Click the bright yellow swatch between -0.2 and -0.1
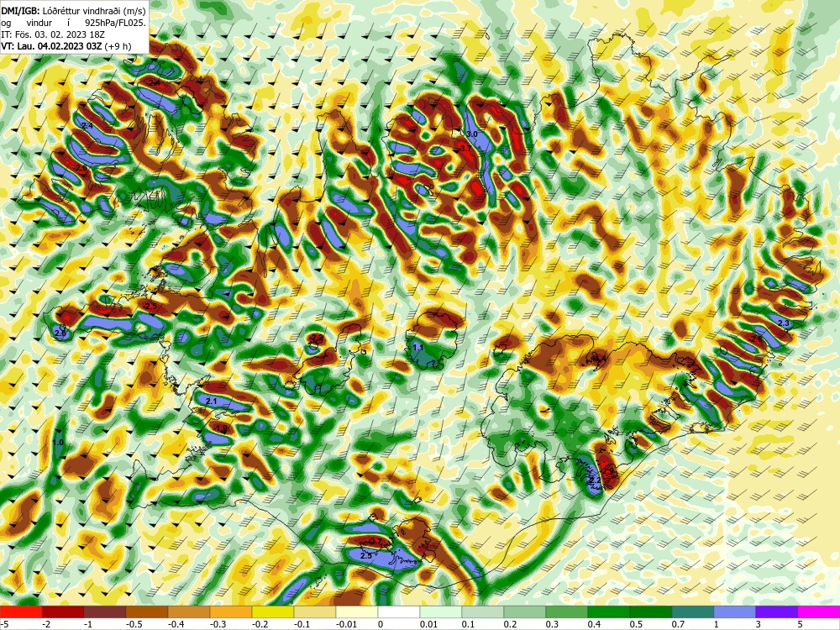840x630 pixels. tap(273, 612)
